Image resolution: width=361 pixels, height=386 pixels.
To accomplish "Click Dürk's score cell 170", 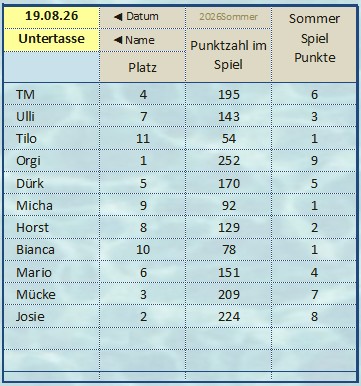I will tap(229, 183).
